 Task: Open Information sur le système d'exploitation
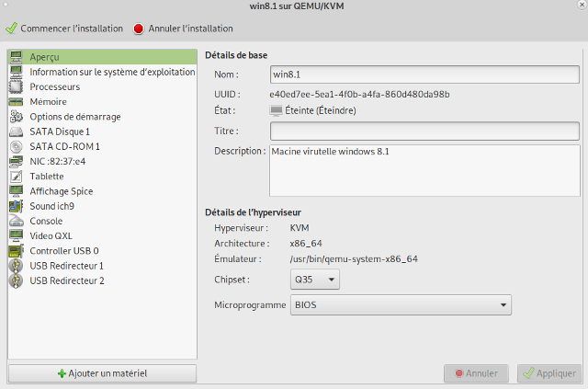pos(102,72)
